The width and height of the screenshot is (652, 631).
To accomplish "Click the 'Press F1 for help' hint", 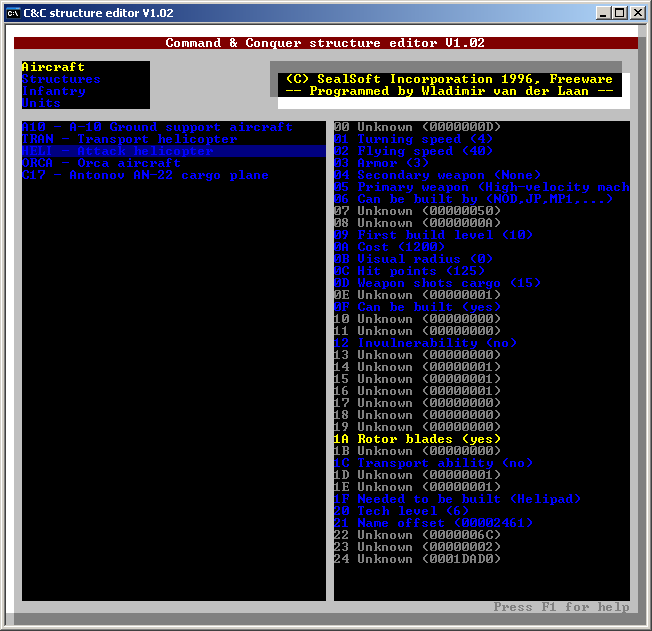I will coord(561,607).
